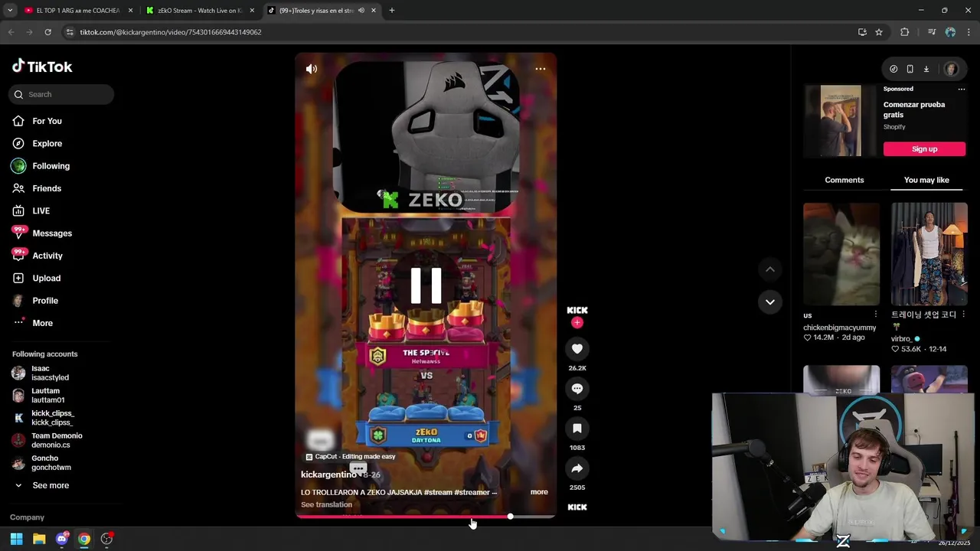980x551 pixels.
Task: Click See translation under the caption
Action: (x=326, y=505)
